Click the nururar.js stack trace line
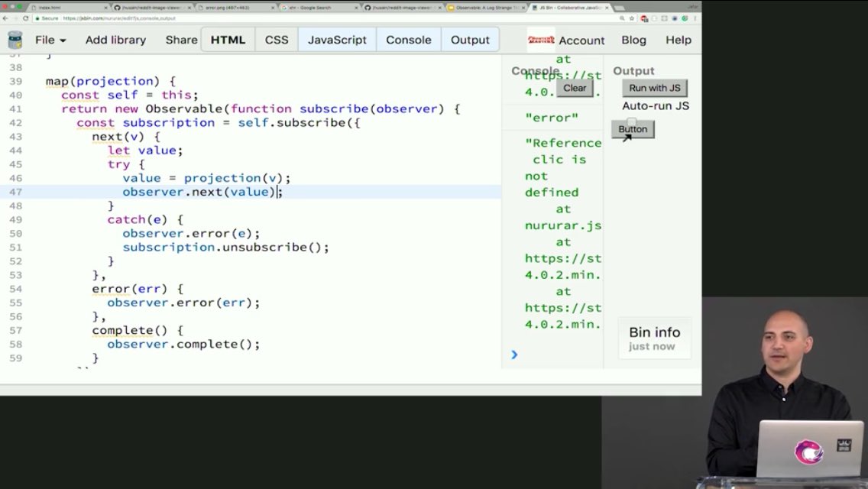 [x=563, y=225]
